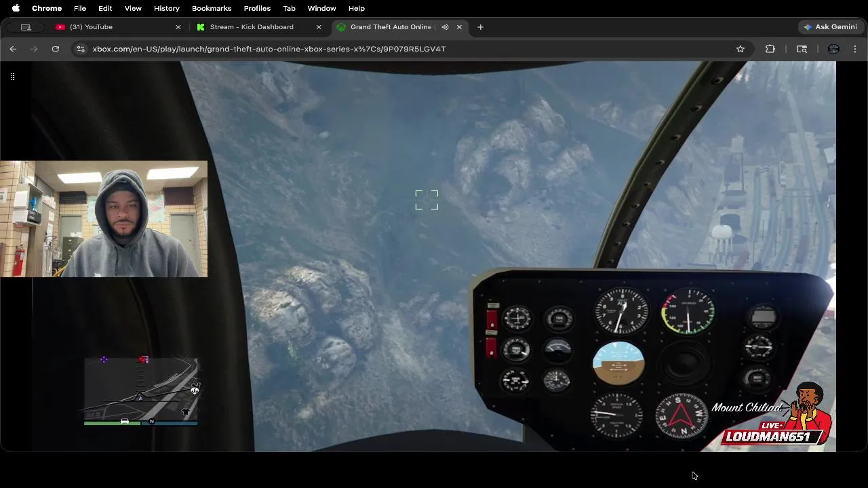Click the Kick favicon on second tab
Screen dimensions: 868x488
coord(201,27)
